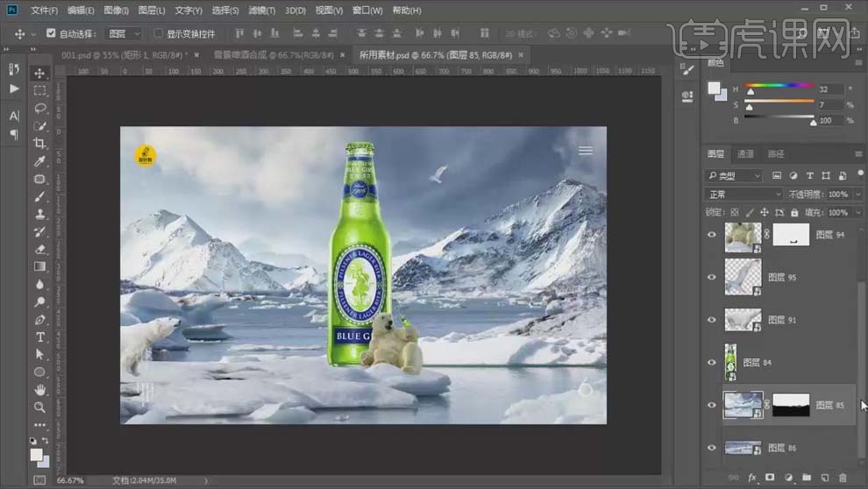This screenshot has width=868, height=489.
Task: Switch to the 通道 panel tab
Action: (745, 154)
